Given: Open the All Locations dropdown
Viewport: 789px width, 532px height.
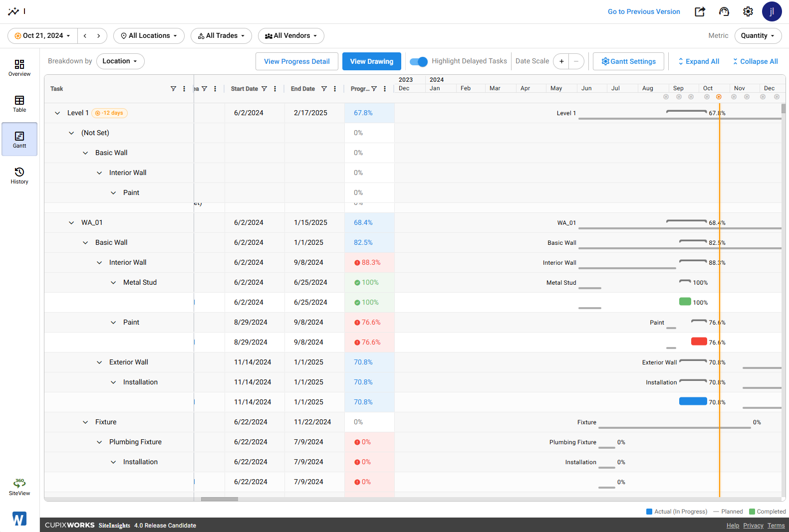Looking at the screenshot, I should 149,36.
